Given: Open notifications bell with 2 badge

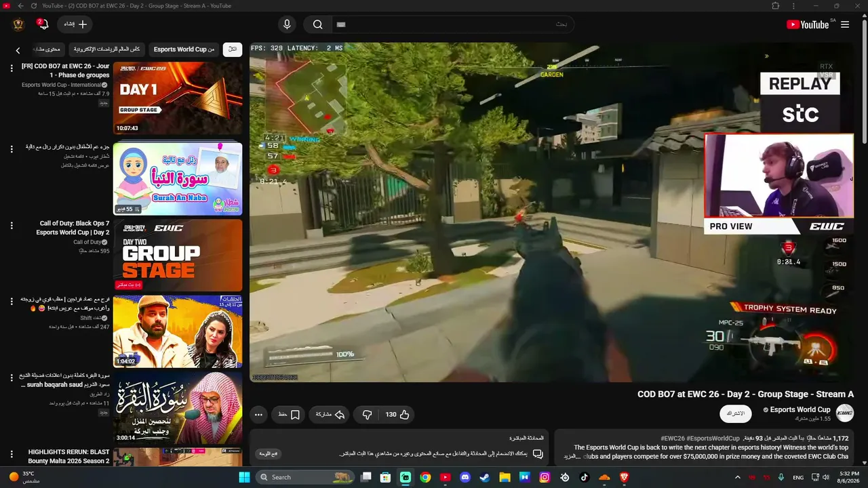Looking at the screenshot, I should [x=43, y=24].
